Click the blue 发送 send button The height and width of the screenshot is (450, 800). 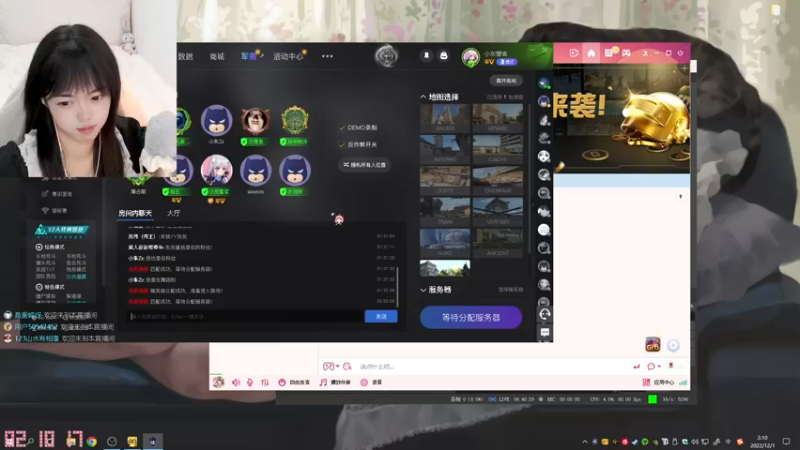[381, 316]
